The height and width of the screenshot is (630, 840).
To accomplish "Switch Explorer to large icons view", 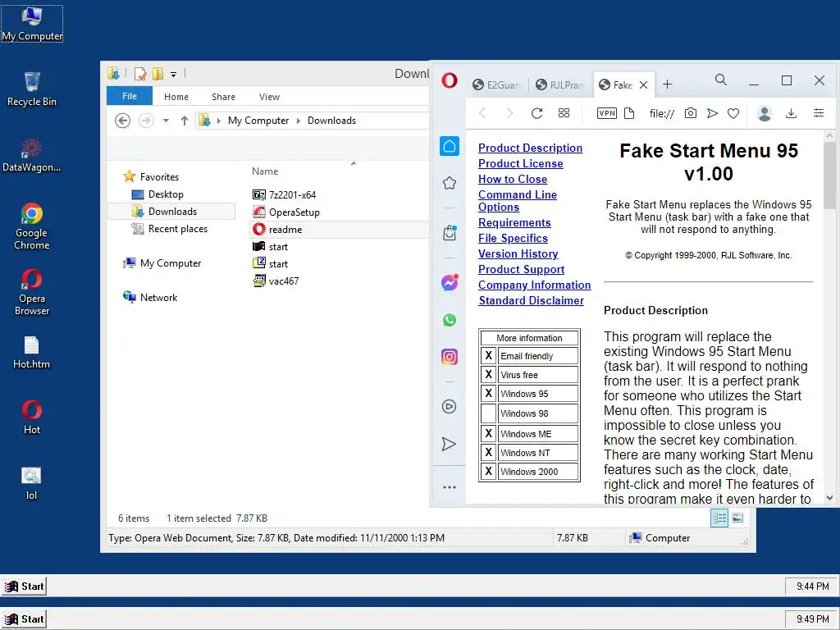I will click(737, 518).
